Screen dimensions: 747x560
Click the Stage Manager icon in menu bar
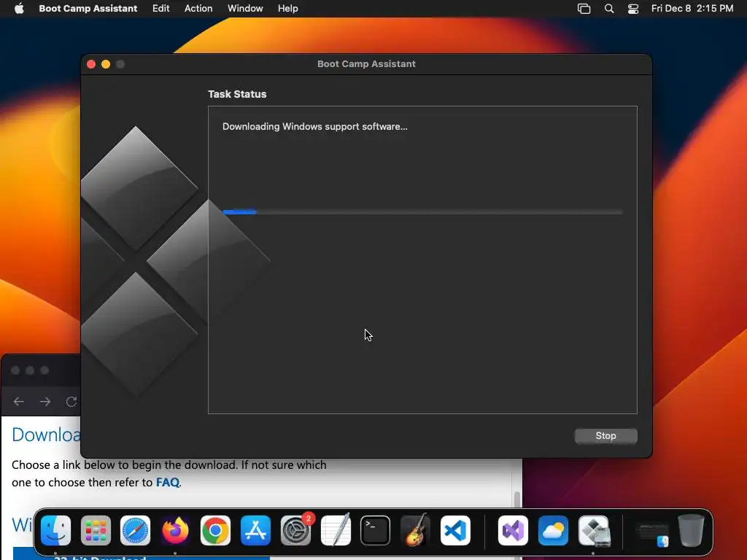coord(584,9)
